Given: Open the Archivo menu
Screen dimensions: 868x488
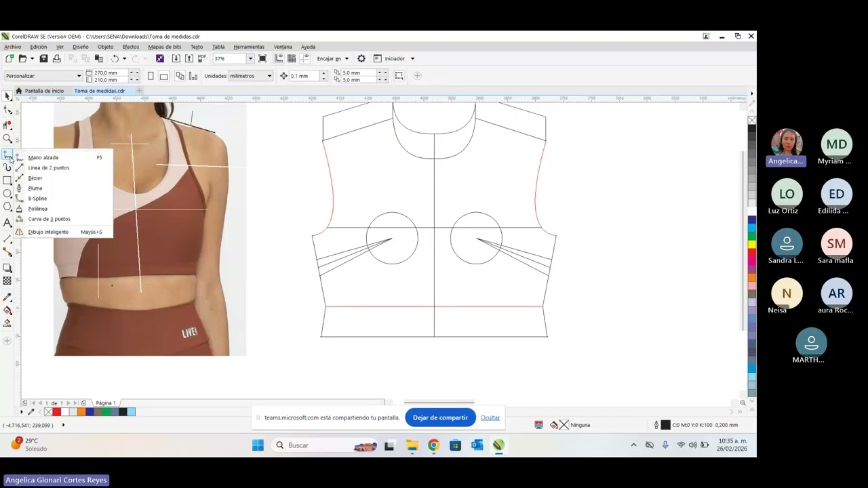Looking at the screenshot, I should coord(12,47).
